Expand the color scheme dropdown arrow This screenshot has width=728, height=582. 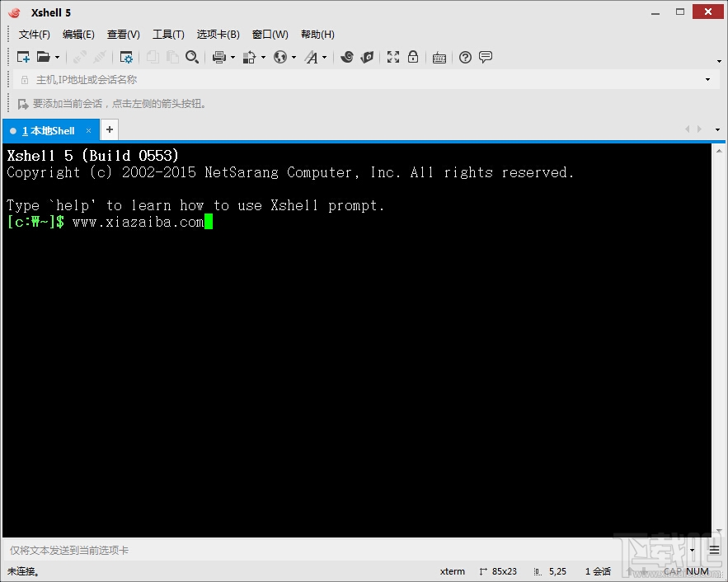point(263,58)
